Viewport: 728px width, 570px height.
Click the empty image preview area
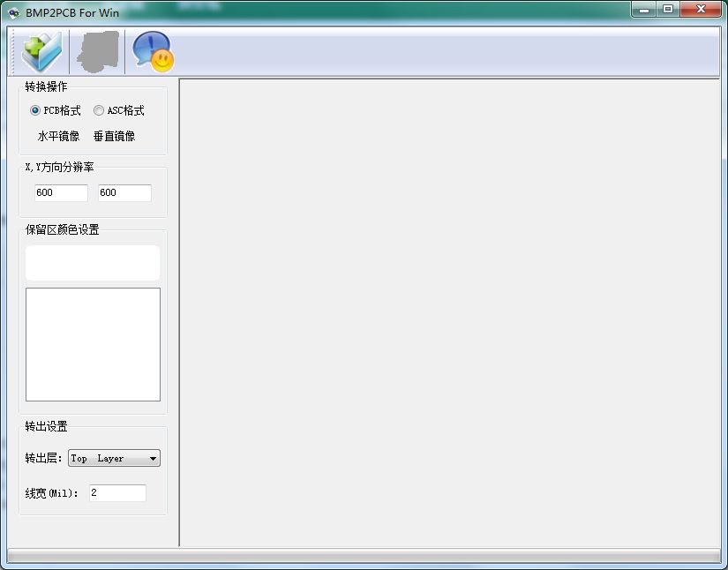tap(449, 312)
